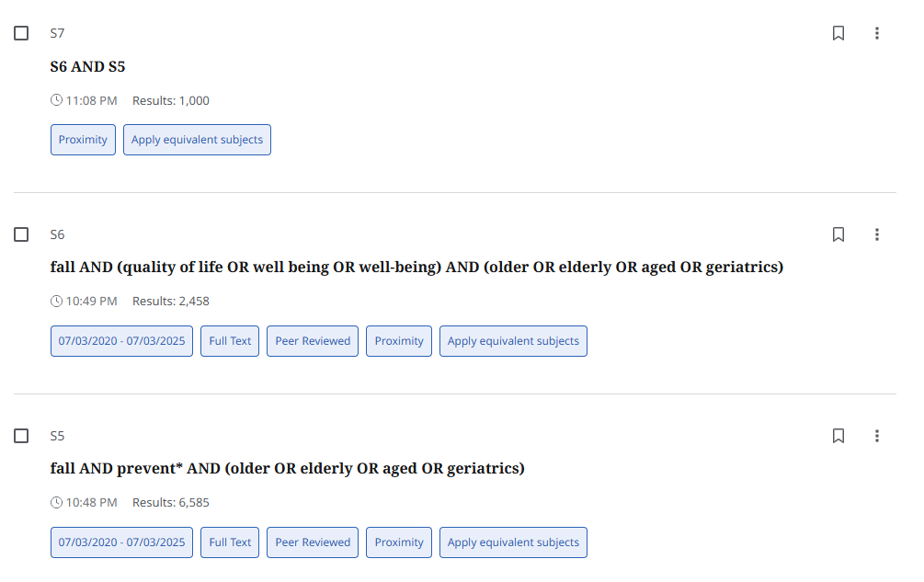Viewport: 924px width, 582px height.
Task: Click the Proximity tag under S7
Action: click(x=83, y=140)
